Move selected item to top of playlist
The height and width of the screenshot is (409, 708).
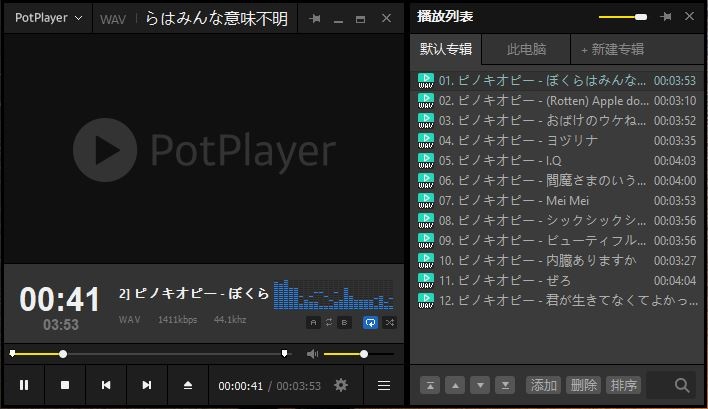tap(430, 385)
